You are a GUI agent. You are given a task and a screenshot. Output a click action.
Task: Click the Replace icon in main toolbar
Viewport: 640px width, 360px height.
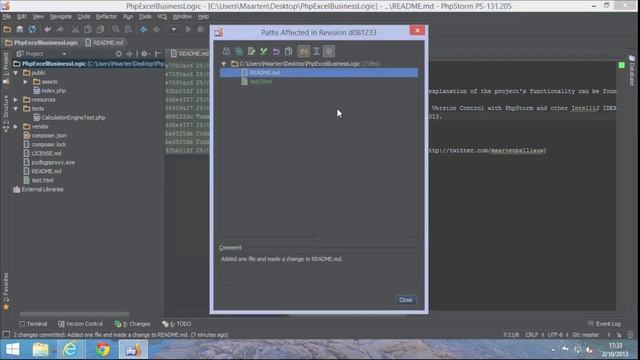tap(128, 29)
